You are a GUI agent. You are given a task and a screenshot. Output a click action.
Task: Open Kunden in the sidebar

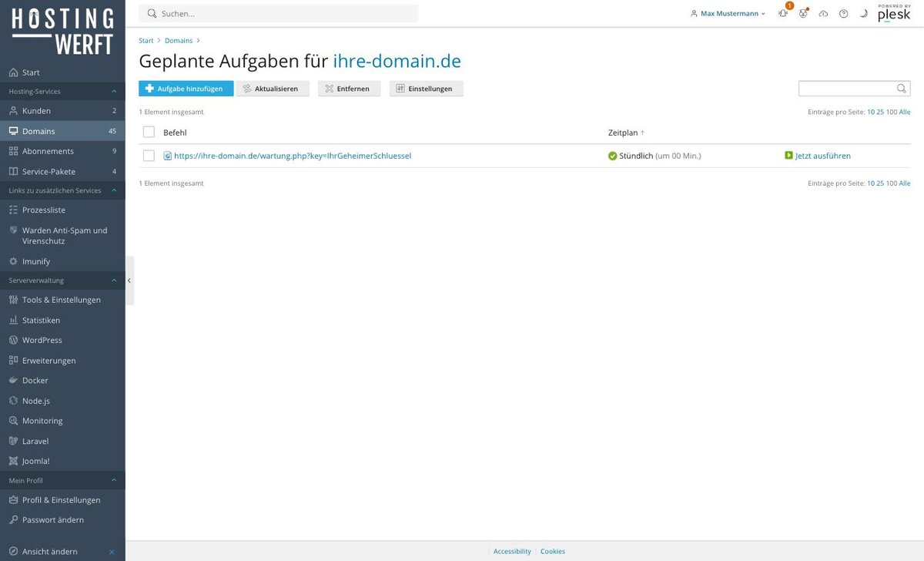tap(62, 111)
